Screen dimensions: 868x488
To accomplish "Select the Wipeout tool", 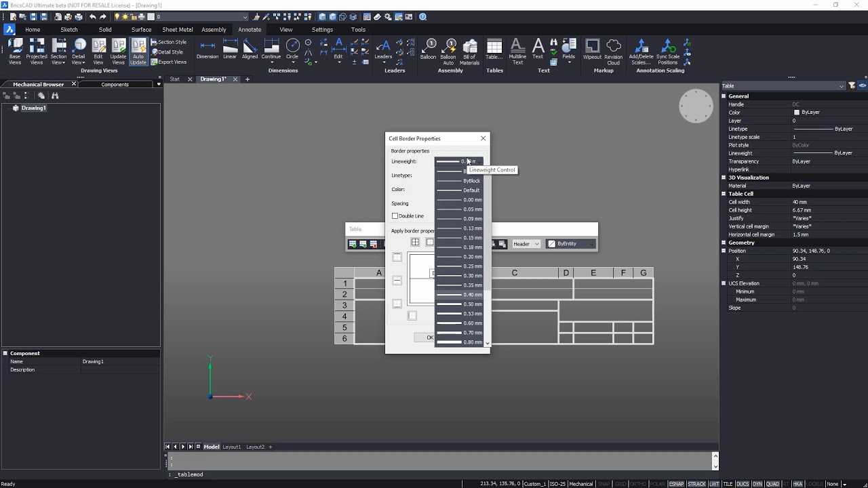I will coord(592,49).
